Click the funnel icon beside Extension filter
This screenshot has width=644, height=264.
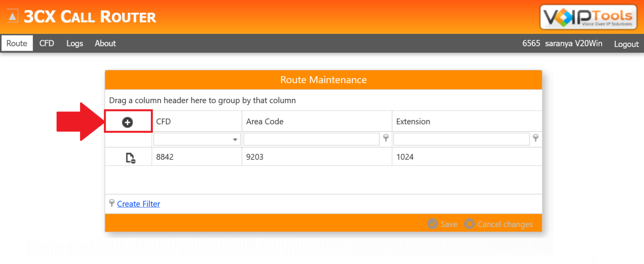click(x=535, y=138)
